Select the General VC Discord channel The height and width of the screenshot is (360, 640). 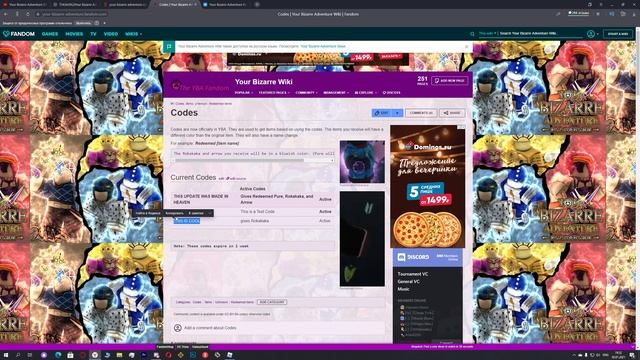tap(408, 281)
